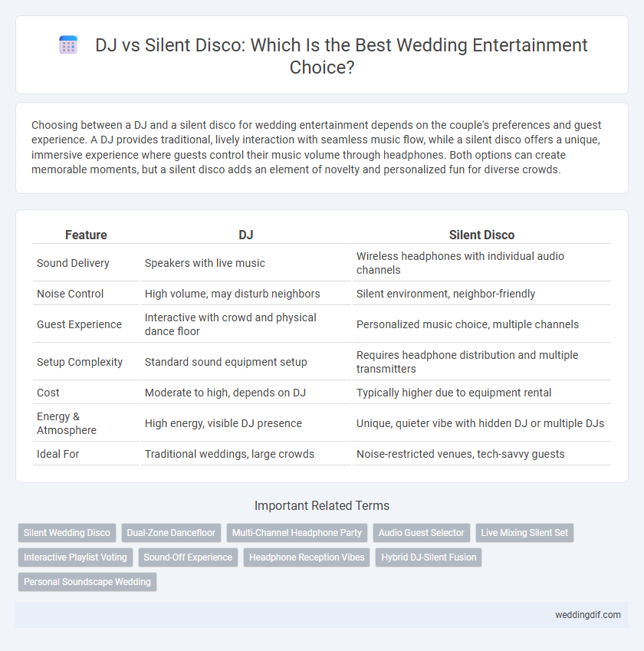Viewport: 644px width, 651px height.
Task: Click 'Unique, quieter vibe with hidden DJ' cell
Action: click(x=481, y=423)
